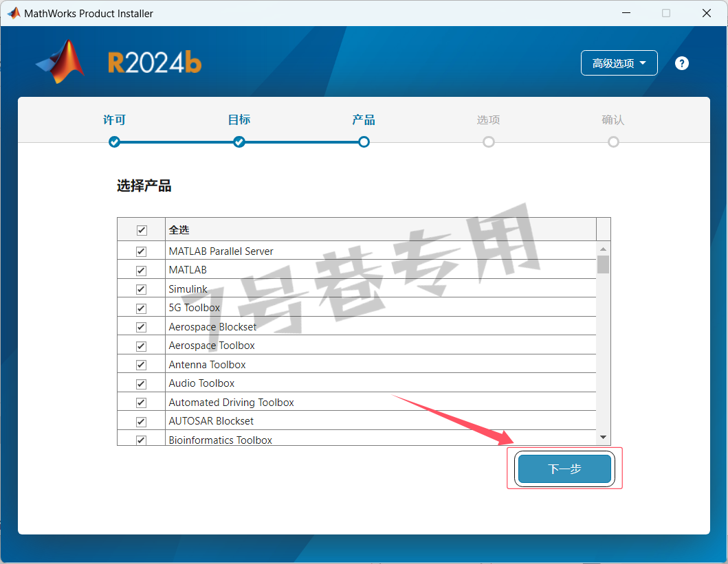Click the 许可 completed step marker
The image size is (728, 564).
114,142
